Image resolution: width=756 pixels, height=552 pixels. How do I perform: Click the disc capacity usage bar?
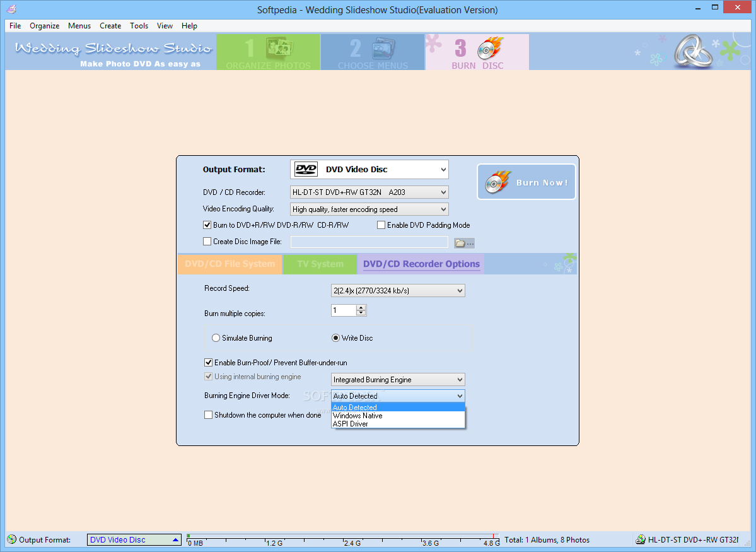[x=343, y=539]
